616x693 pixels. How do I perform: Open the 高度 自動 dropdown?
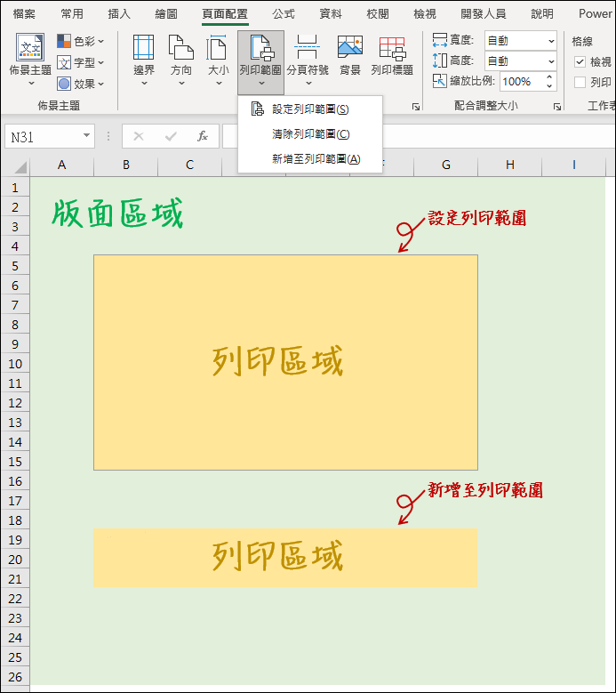pos(551,61)
